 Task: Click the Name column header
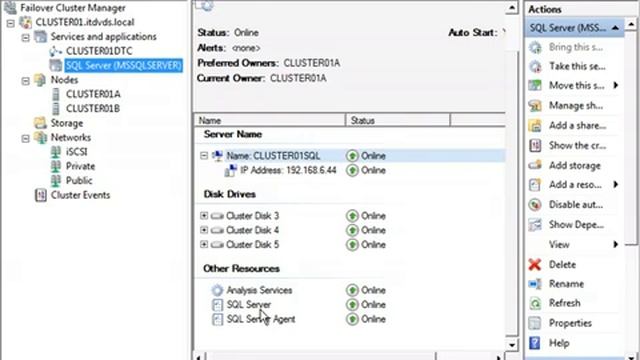tap(270, 120)
